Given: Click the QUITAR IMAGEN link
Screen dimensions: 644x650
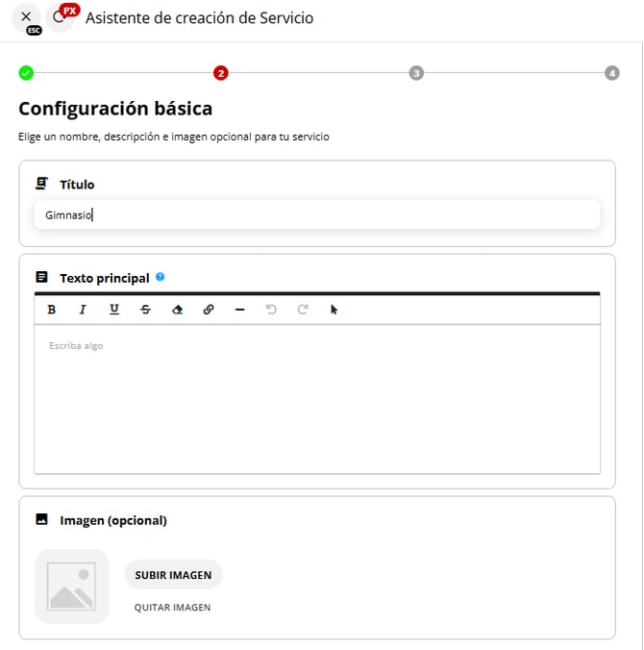Looking at the screenshot, I should coord(173,608).
